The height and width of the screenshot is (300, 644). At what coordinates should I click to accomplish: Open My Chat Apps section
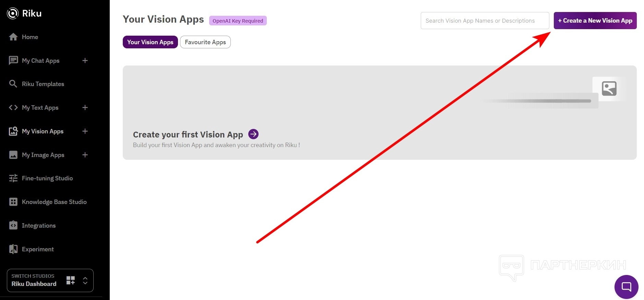coord(40,61)
